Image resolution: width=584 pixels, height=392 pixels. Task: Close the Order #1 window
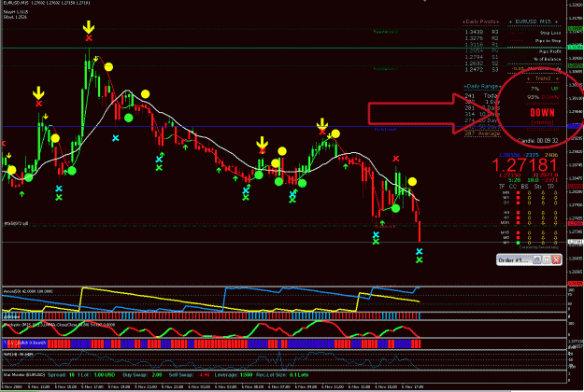(556, 259)
